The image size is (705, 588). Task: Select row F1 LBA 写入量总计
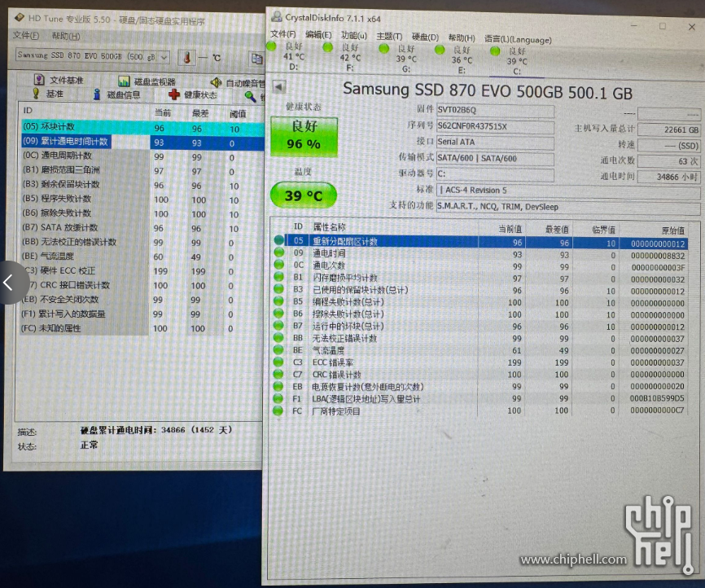(479, 398)
